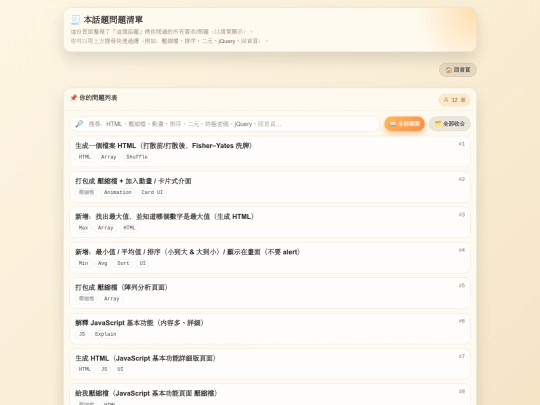This screenshot has height=405, width=540.
Task: Click the #1 number label
Action: click(461, 144)
